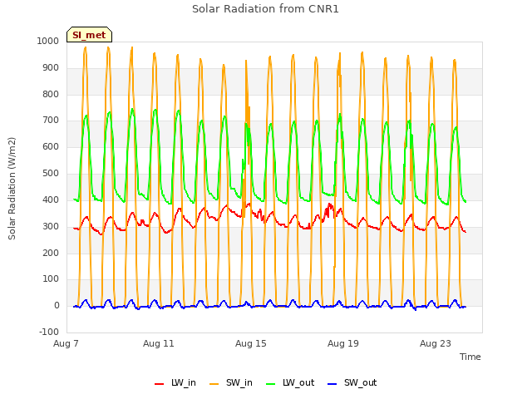Click the chart title Solar Radiation from CNR1
The width and height of the screenshot is (532, 399).
(x=265, y=9)
